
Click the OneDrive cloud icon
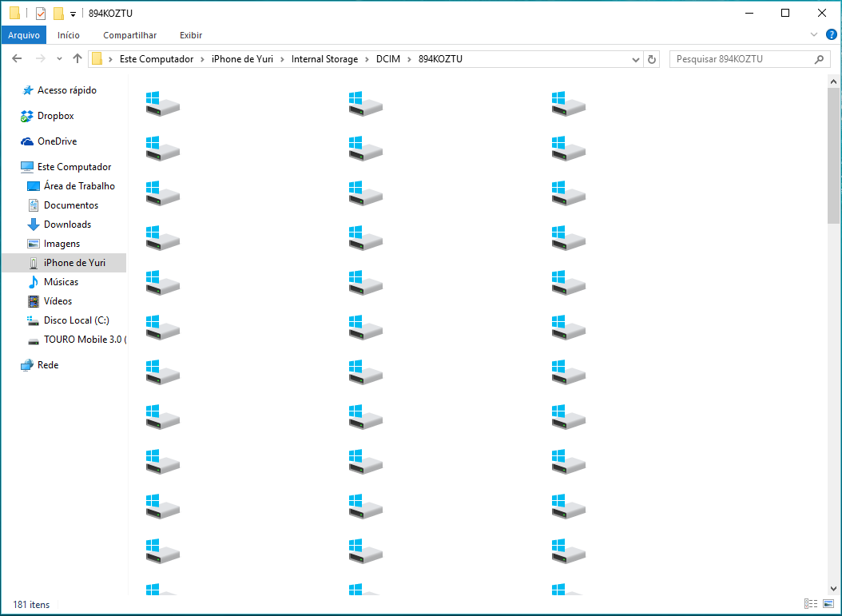tap(27, 141)
